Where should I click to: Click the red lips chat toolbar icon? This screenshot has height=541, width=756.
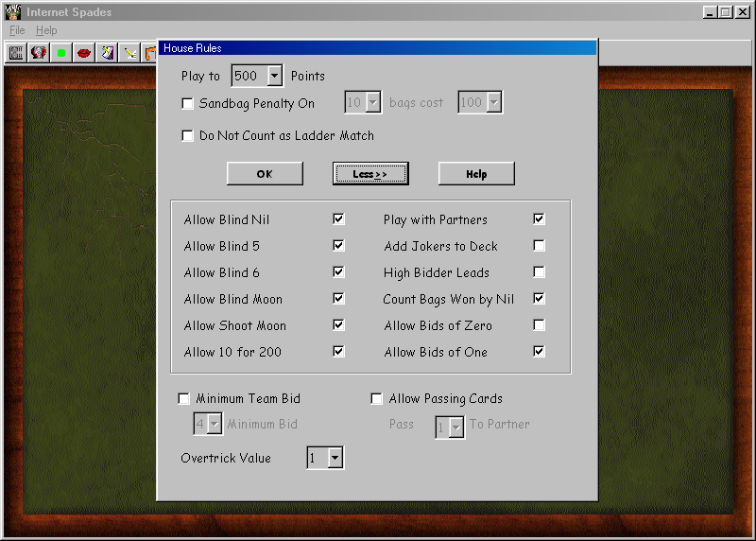(x=83, y=53)
